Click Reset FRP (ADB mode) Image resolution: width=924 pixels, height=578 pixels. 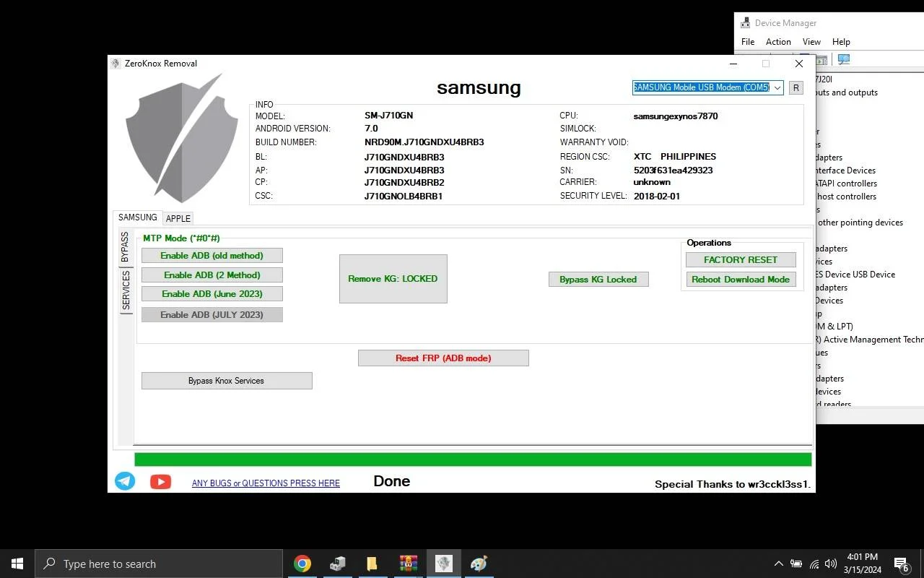(x=443, y=358)
